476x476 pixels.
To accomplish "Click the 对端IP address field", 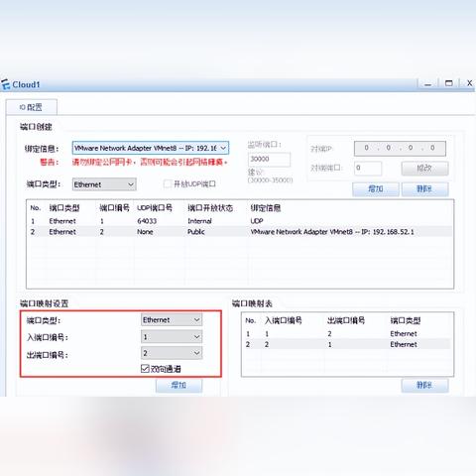I will click(x=400, y=148).
